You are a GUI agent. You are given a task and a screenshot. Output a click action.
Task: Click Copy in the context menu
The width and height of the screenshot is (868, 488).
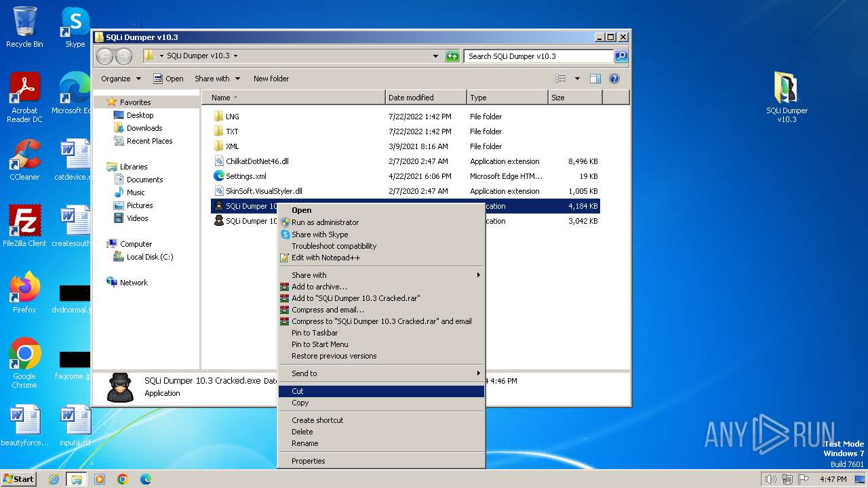381,403
